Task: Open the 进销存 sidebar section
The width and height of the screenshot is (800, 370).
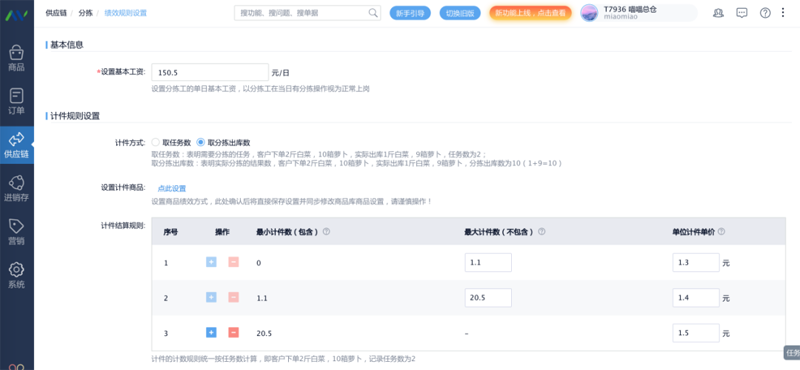Action: click(16, 189)
